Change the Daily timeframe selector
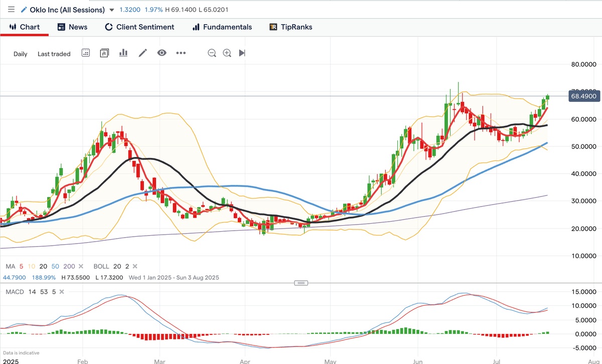 [21, 54]
